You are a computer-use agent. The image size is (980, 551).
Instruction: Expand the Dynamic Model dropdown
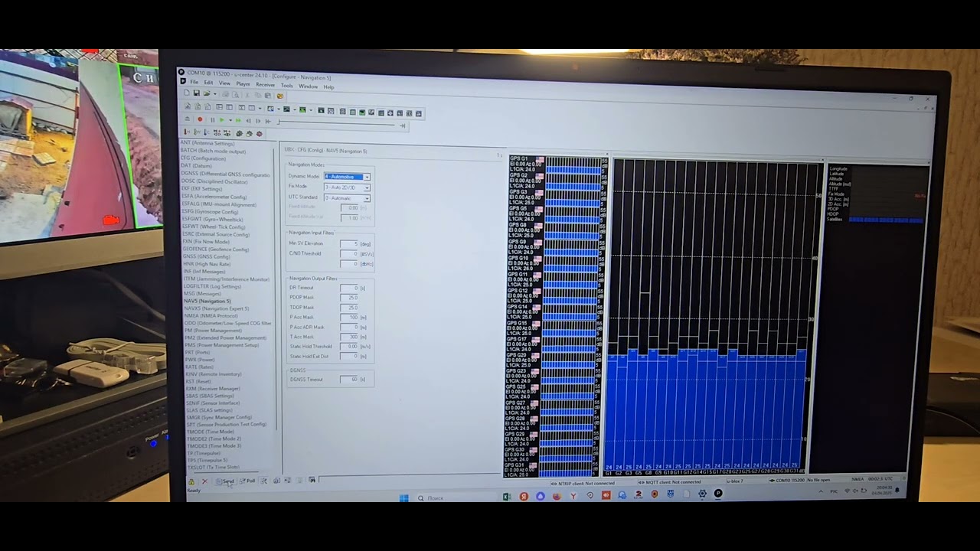pyautogui.click(x=367, y=178)
